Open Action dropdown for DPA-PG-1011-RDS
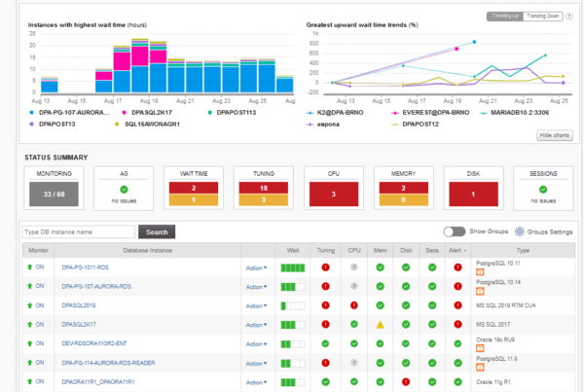The image size is (584, 392). [x=256, y=268]
